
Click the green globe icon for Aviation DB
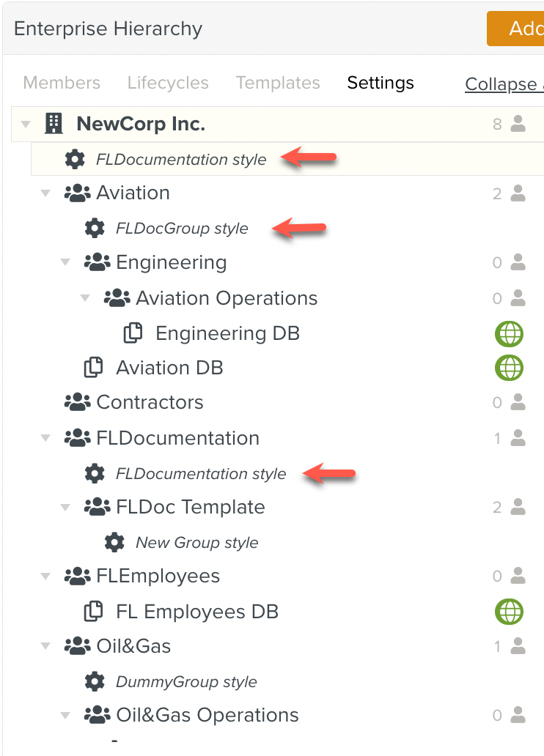(x=509, y=367)
